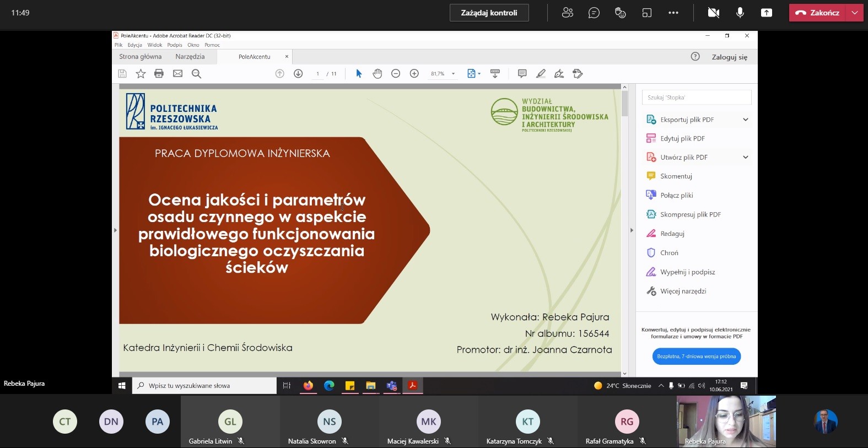The image size is (868, 448).
Task: Turn on the camera
Action: 713,13
